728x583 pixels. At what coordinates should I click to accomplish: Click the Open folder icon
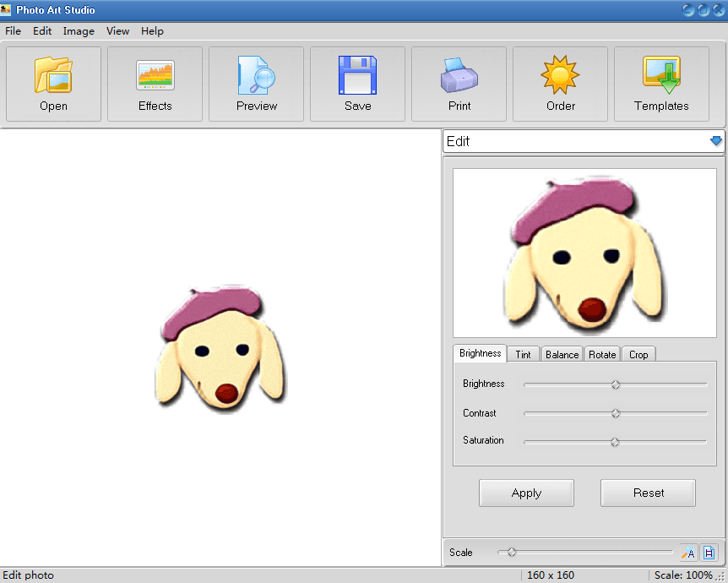click(x=53, y=74)
